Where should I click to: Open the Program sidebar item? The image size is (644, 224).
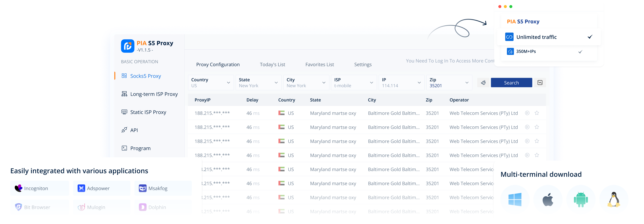point(140,148)
